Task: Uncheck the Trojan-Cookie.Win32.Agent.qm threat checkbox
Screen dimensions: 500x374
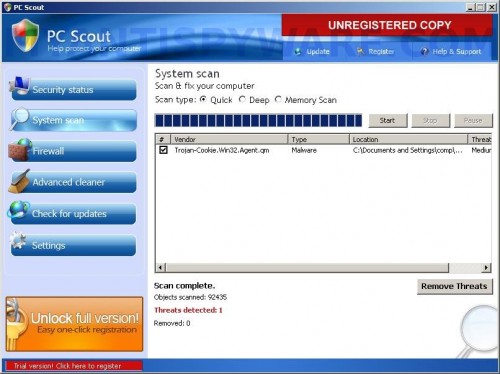Action: click(163, 150)
